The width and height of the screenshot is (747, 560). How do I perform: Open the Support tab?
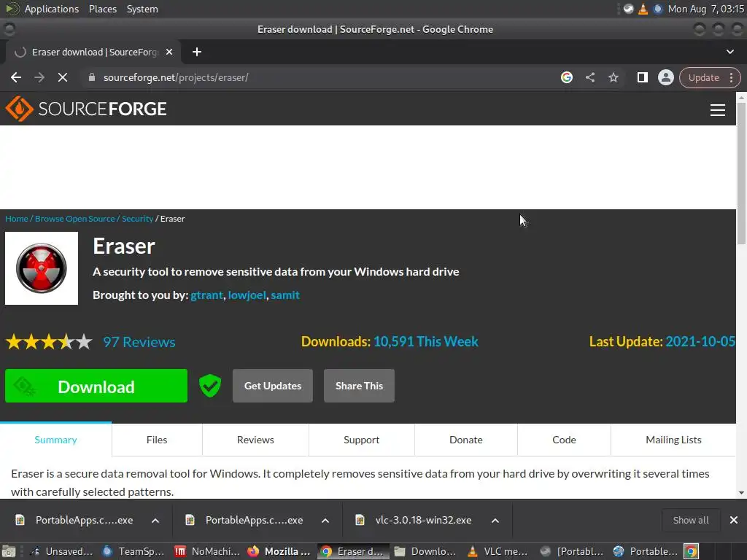[362, 440]
